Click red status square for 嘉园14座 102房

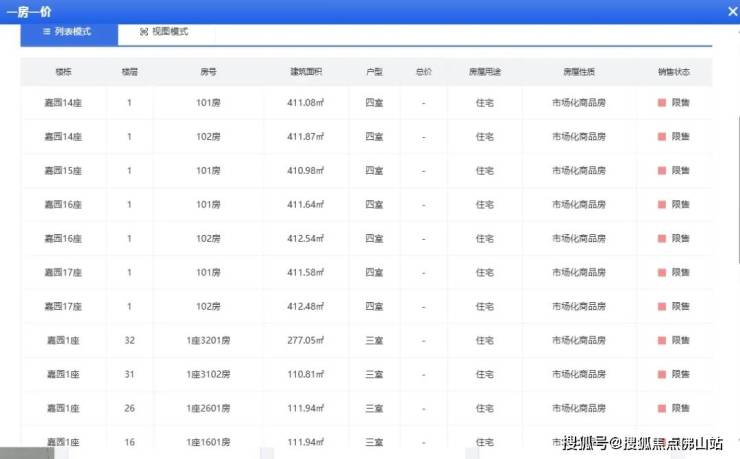pyautogui.click(x=662, y=137)
